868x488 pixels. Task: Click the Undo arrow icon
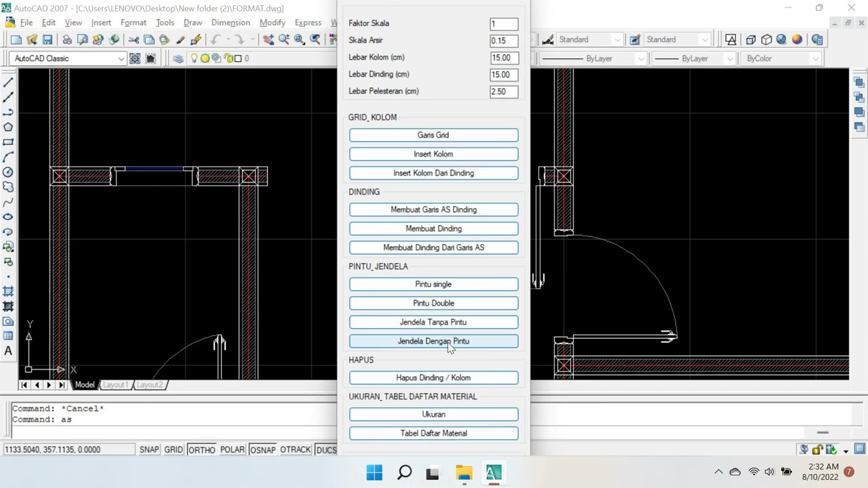tap(216, 40)
